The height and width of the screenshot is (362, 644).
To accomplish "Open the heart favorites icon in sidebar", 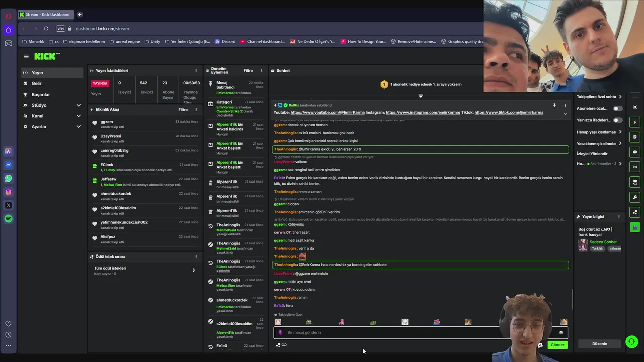I will coord(8,324).
